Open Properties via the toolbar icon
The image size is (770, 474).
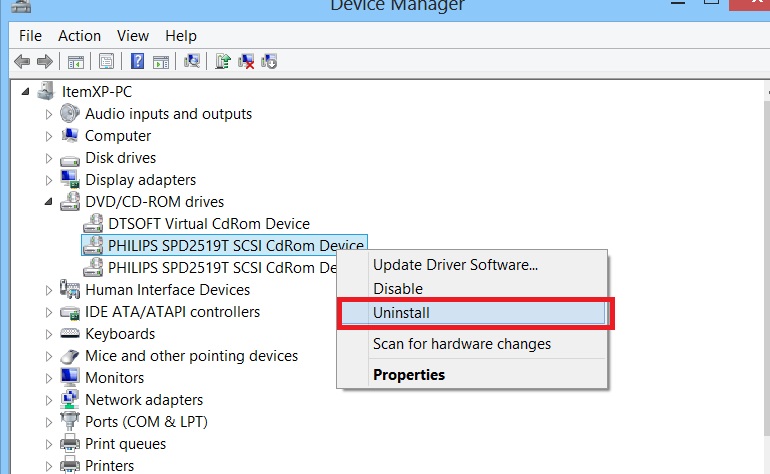106,62
